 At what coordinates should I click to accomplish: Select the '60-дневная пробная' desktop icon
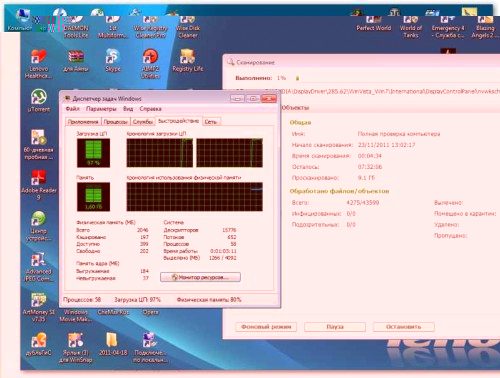(39, 145)
